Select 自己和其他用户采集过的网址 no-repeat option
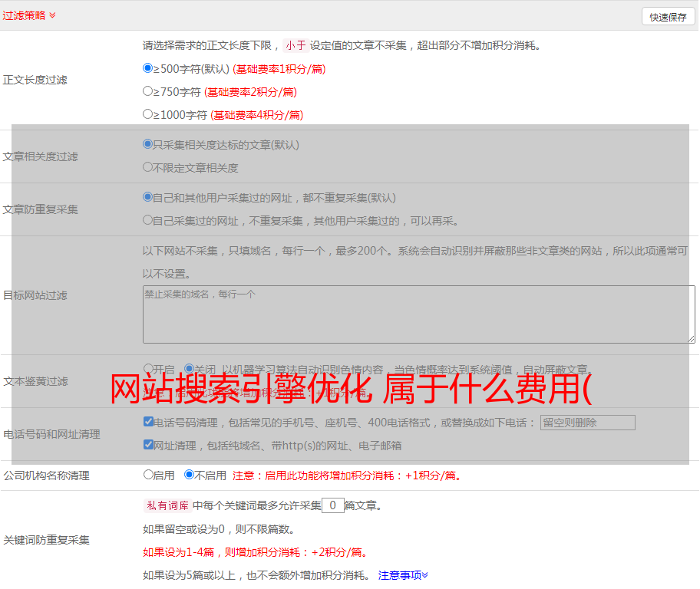This screenshot has height=589, width=700. coord(148,197)
